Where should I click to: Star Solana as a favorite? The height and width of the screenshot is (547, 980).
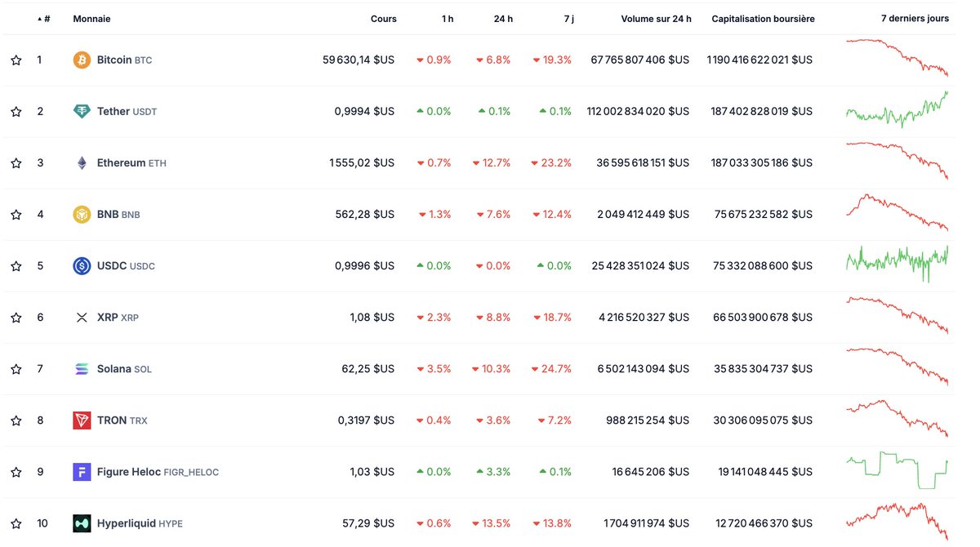16,369
